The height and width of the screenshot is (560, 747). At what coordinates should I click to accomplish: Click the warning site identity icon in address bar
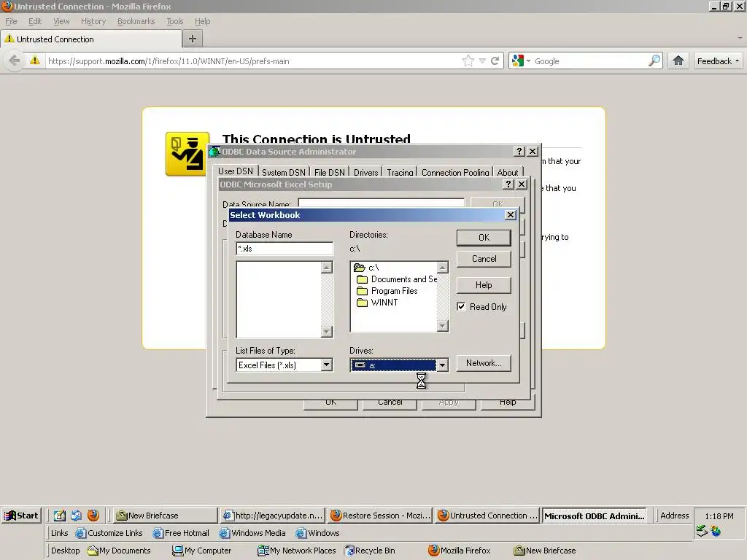pyautogui.click(x=35, y=61)
